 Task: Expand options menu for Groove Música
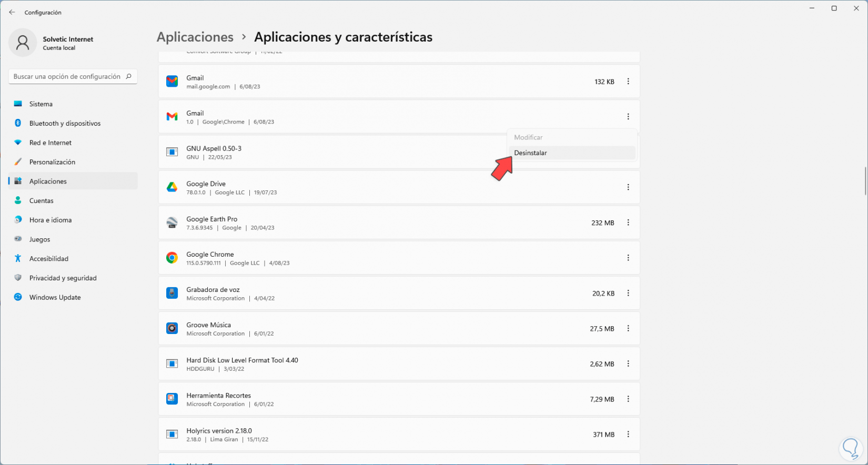click(x=628, y=328)
